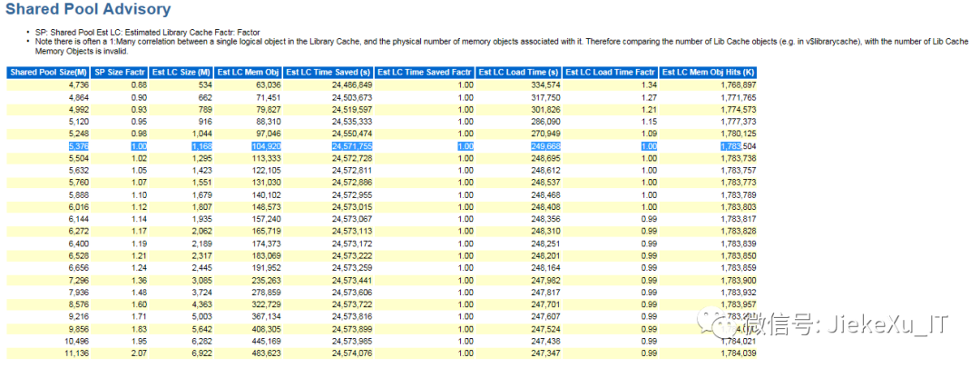
Task: Click the Shared Pool Advisory heading
Action: [88, 10]
